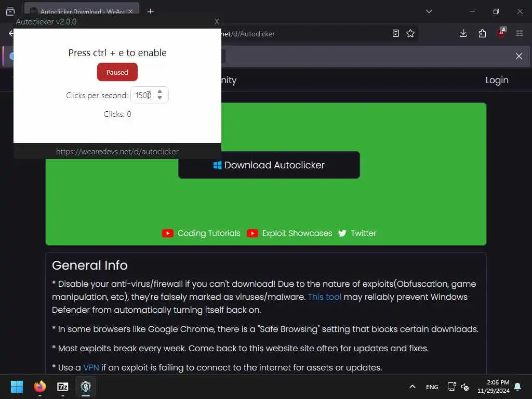Increase clicks per second with up arrow
The width and height of the screenshot is (532, 399).
[160, 91]
